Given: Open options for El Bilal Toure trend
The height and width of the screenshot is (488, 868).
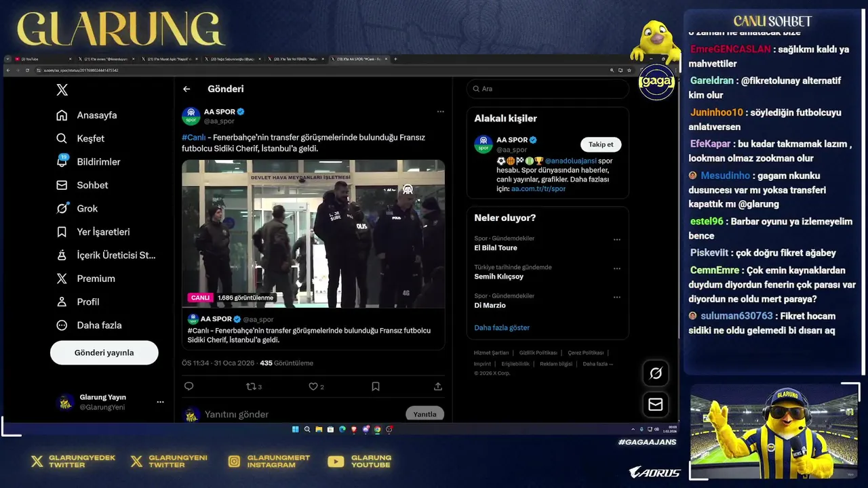Looking at the screenshot, I should (616, 239).
